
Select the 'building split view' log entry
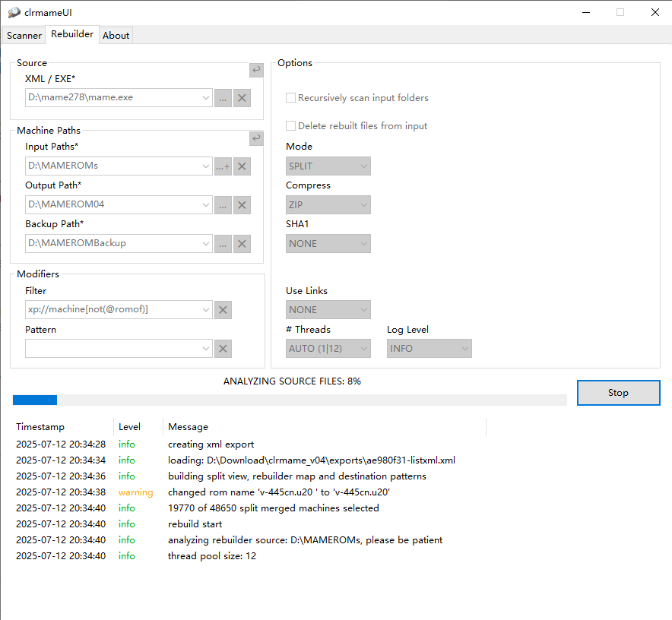click(251, 476)
